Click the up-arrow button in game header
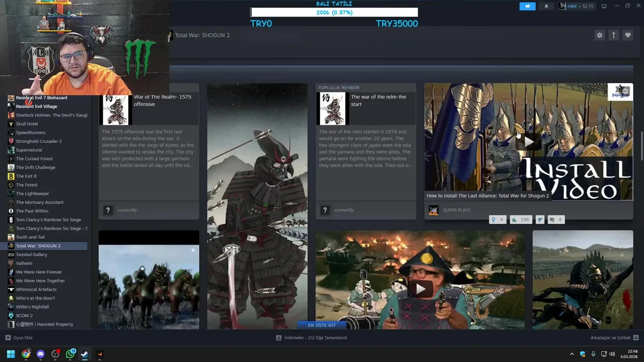Screen dimensions: 644x362 613,35
